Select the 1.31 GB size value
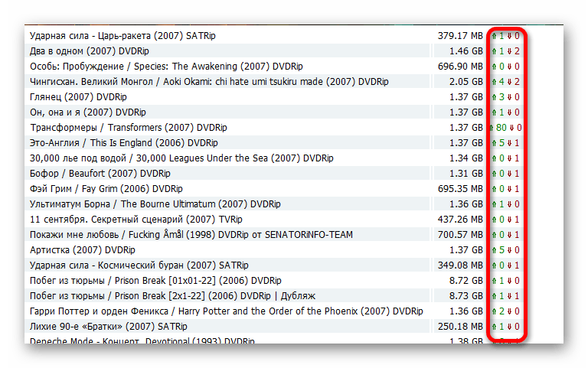Screen dimensions: 588x368 coord(466,174)
